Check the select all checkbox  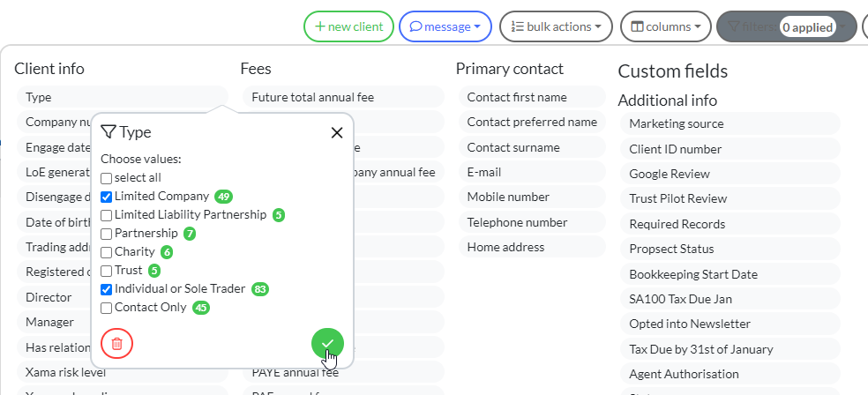[x=106, y=178]
